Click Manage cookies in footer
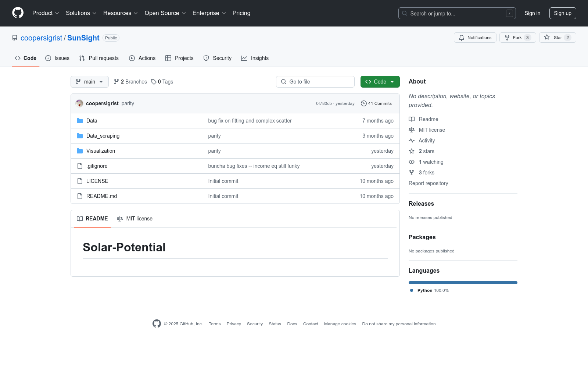The height and width of the screenshot is (368, 588). 340,324
